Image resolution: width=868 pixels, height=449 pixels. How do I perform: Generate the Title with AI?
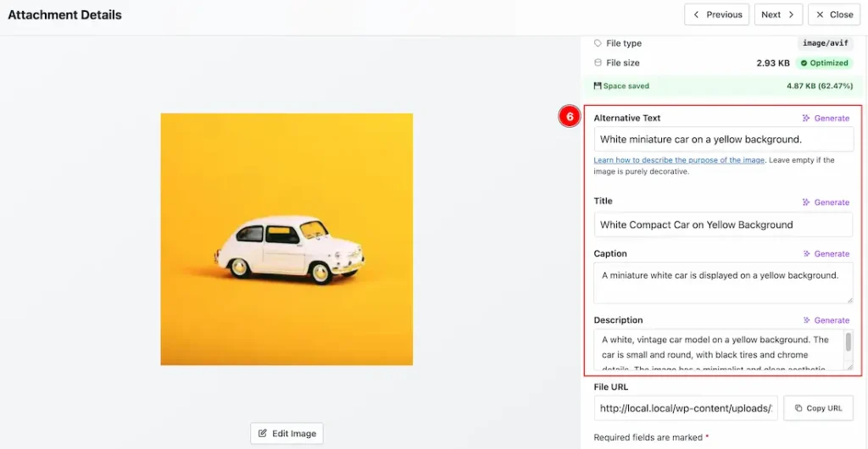click(x=826, y=202)
